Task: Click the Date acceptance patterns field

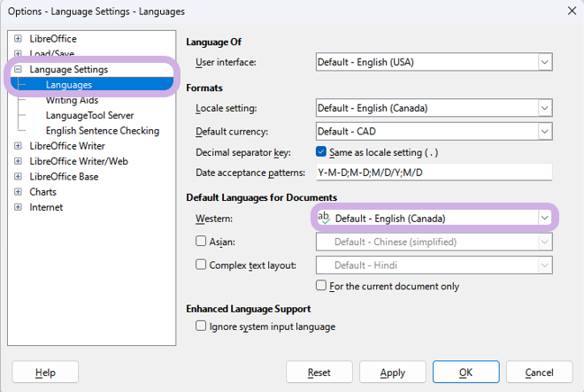Action: [434, 173]
